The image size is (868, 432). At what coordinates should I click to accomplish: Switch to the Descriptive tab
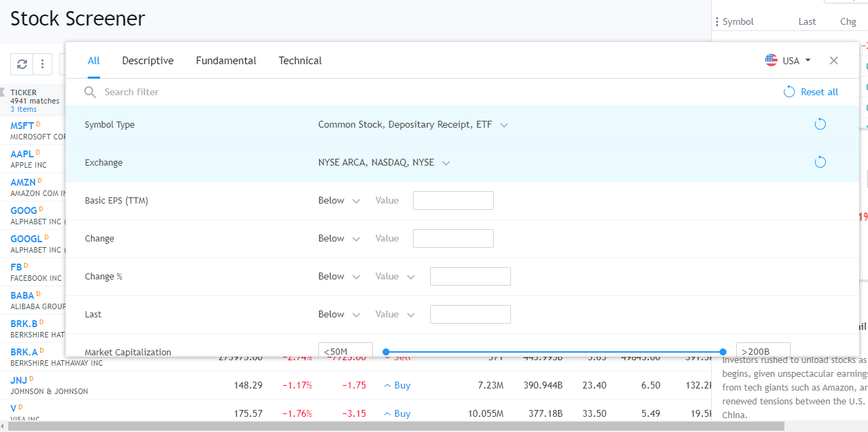point(148,61)
